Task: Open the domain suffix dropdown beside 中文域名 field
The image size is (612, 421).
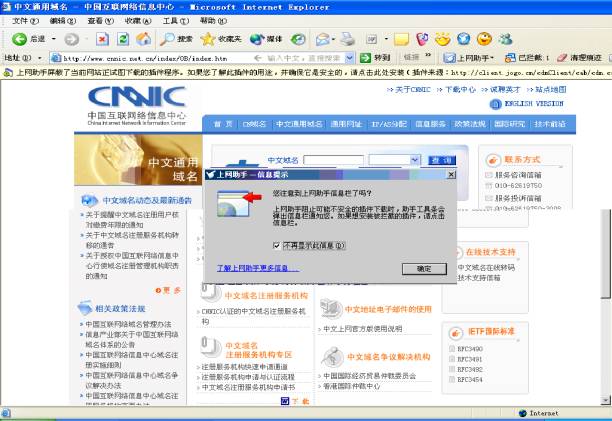Action: pyautogui.click(x=416, y=160)
